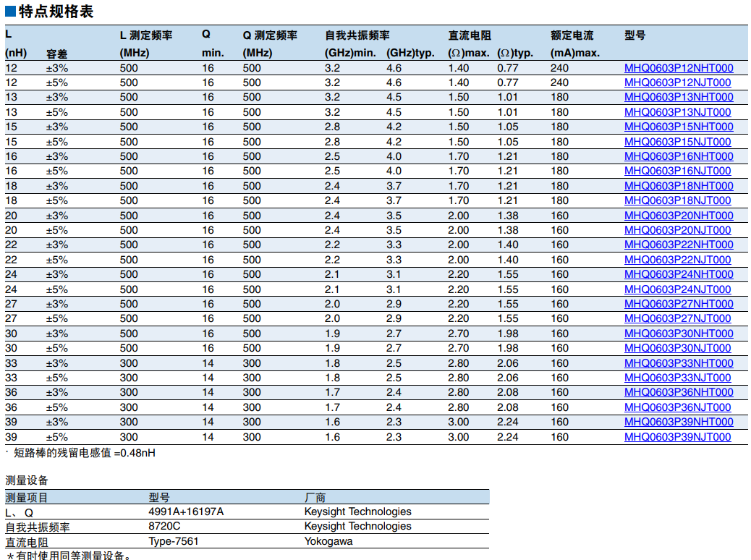
Task: Click Keysight Technologies in the 8720C row
Action: pos(358,526)
